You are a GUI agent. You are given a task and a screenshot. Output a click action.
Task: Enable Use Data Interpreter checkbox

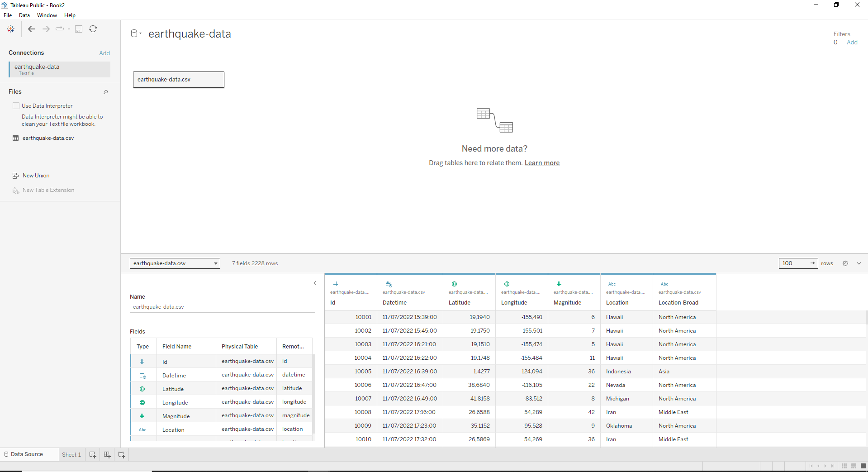coord(16,106)
